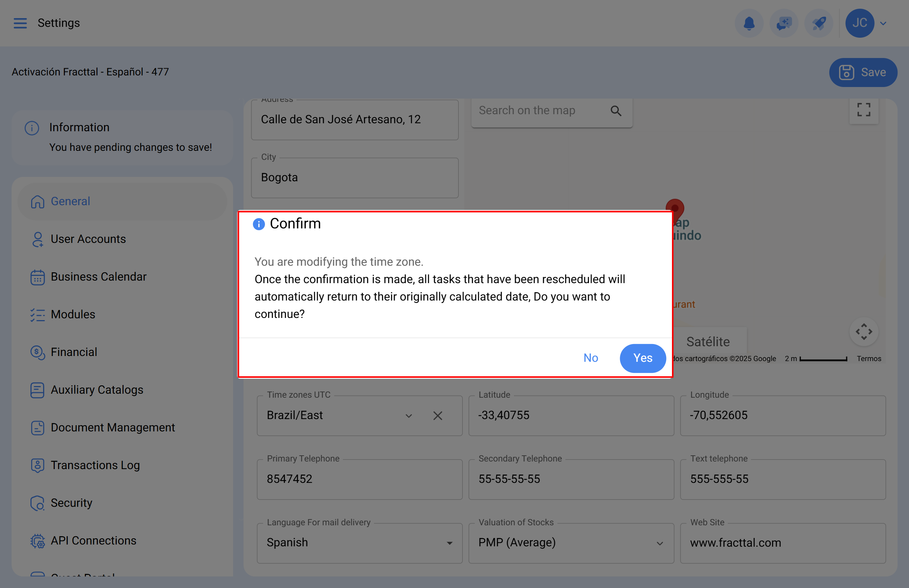This screenshot has height=588, width=909.
Task: Select the Security menu item
Action: pyautogui.click(x=71, y=503)
